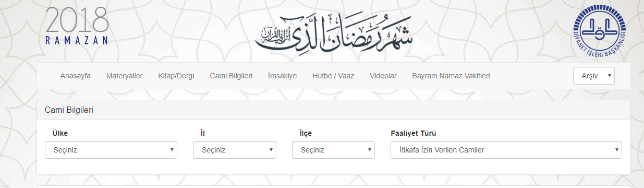Click the İlçe field label

(x=306, y=133)
